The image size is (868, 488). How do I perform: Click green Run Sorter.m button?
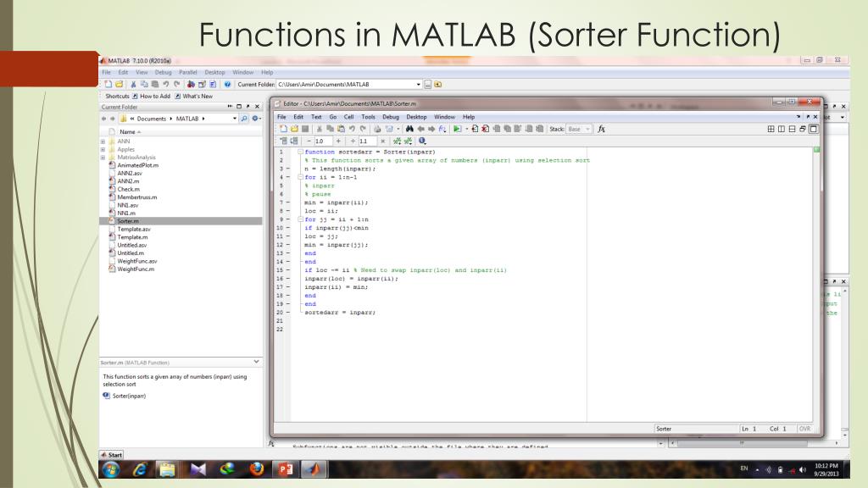pos(457,129)
